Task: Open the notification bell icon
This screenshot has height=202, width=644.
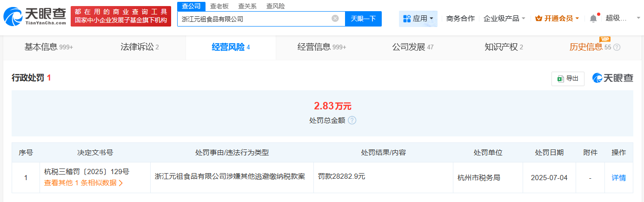Action: (x=593, y=19)
